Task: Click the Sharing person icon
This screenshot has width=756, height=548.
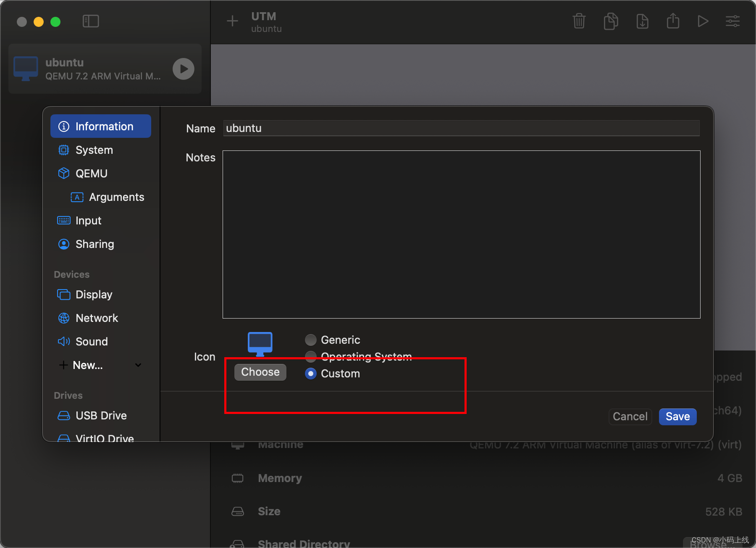Action: (64, 244)
